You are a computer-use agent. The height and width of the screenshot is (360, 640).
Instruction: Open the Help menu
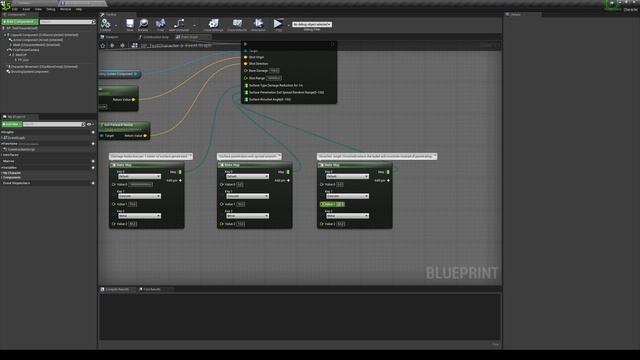(x=79, y=9)
